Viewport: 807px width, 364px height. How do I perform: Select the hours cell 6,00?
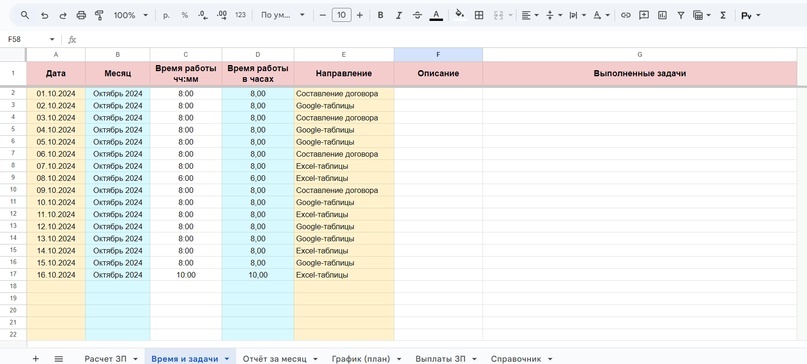click(258, 178)
